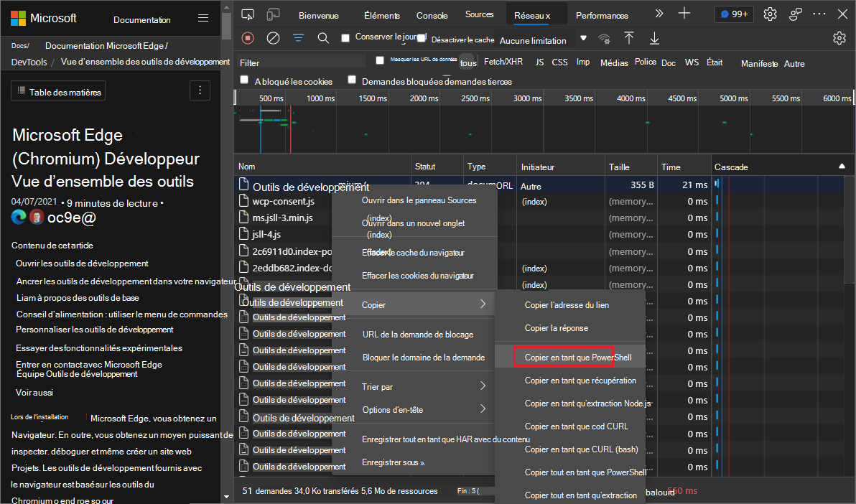The width and height of the screenshot is (856, 504).
Task: Click the Edge contributor avatar icon
Action: tap(19, 218)
